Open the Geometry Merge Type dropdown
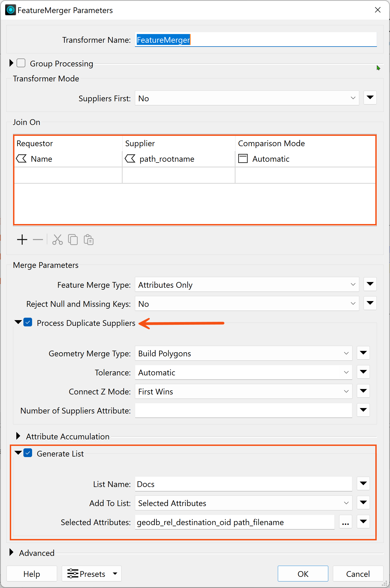 [243, 353]
